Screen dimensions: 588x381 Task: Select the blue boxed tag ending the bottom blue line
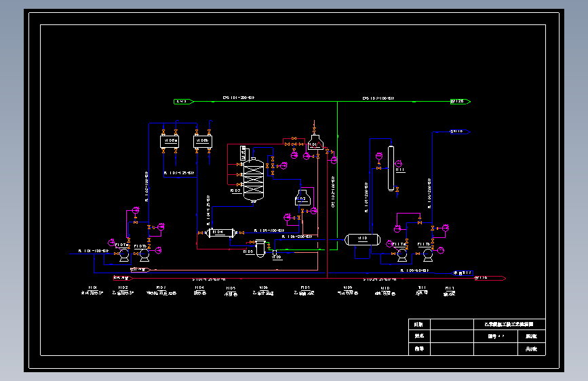tap(463, 273)
